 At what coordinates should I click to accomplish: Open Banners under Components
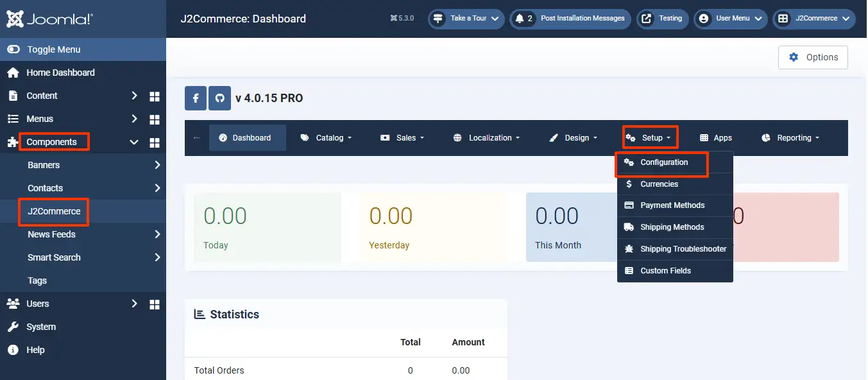point(44,165)
